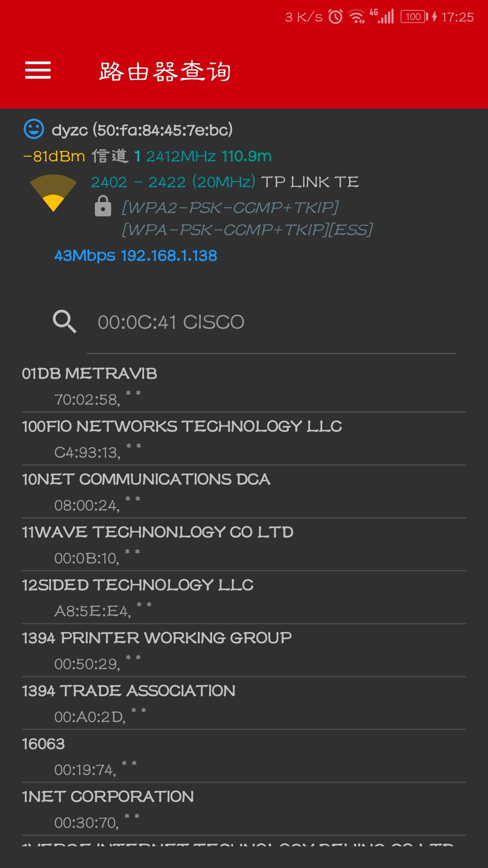Tap the search field showing 00:0C:41 CISCO
Viewport: 488px width, 868px height.
171,321
